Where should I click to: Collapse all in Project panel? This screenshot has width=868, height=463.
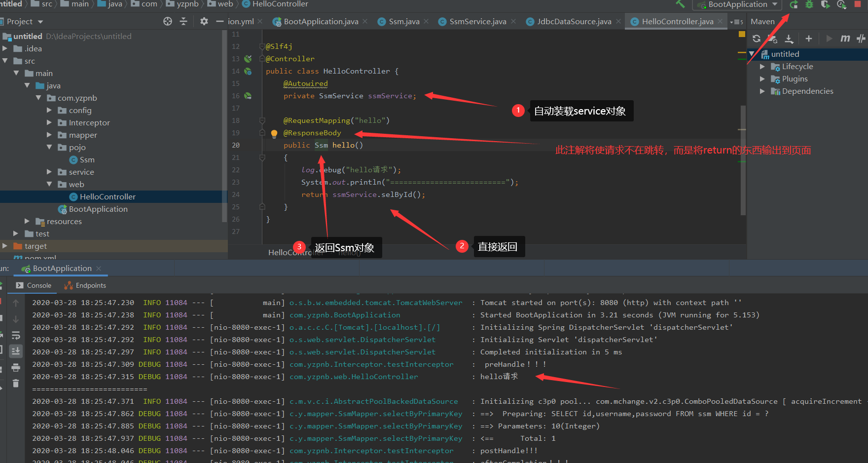pyautogui.click(x=183, y=21)
